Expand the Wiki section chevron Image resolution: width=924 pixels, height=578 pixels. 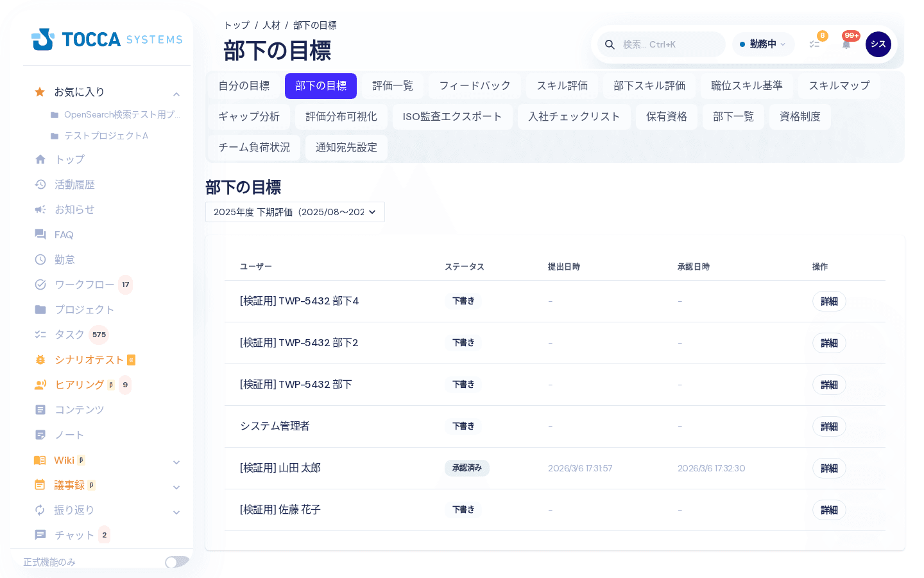click(176, 462)
